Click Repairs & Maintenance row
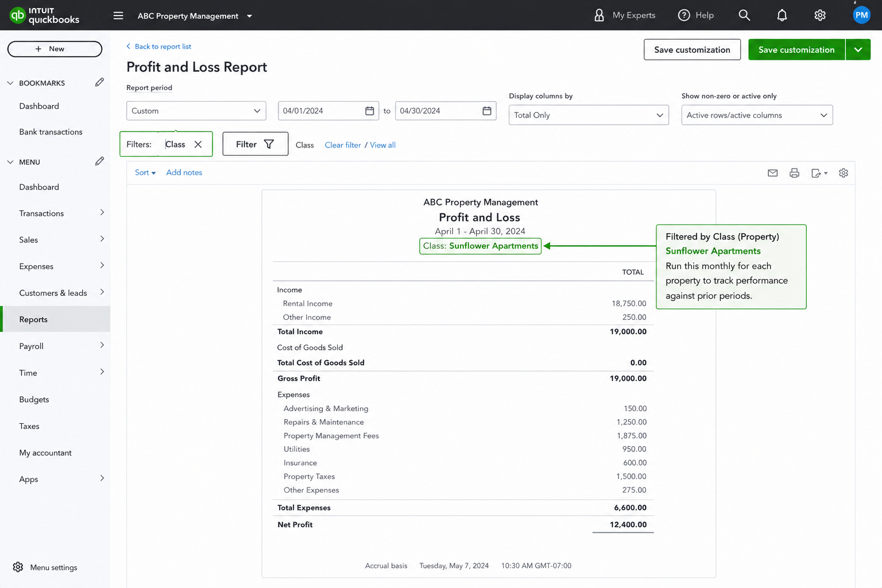Image resolution: width=882 pixels, height=588 pixels. click(x=463, y=422)
